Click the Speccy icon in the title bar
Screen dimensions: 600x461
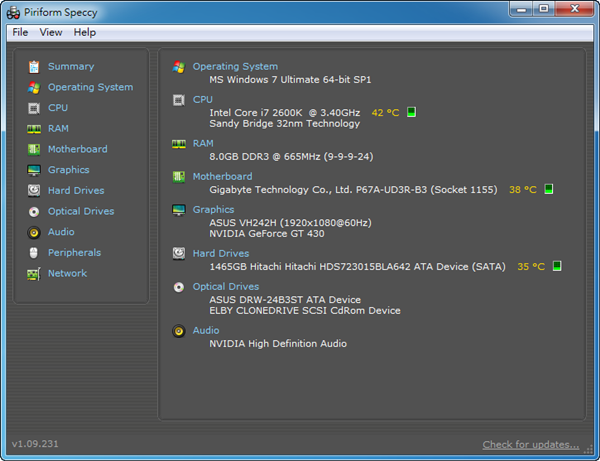[13, 10]
